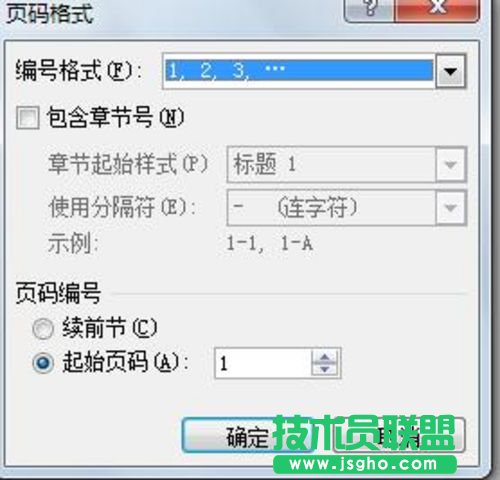This screenshot has width=500, height=480.
Task: Click the help question mark icon
Action: click(370, 9)
